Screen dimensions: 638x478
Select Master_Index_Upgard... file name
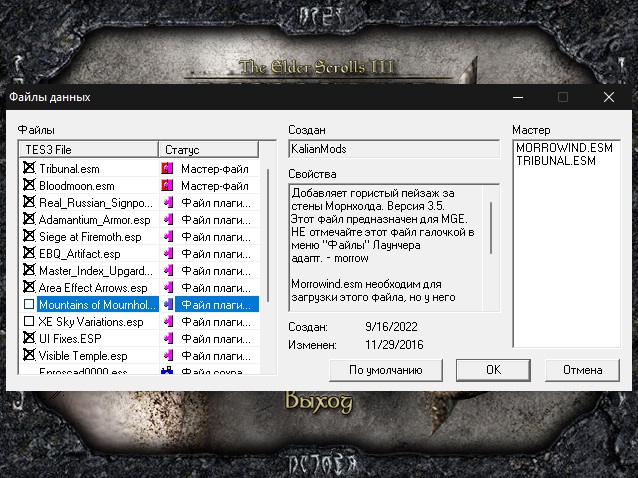click(x=96, y=271)
